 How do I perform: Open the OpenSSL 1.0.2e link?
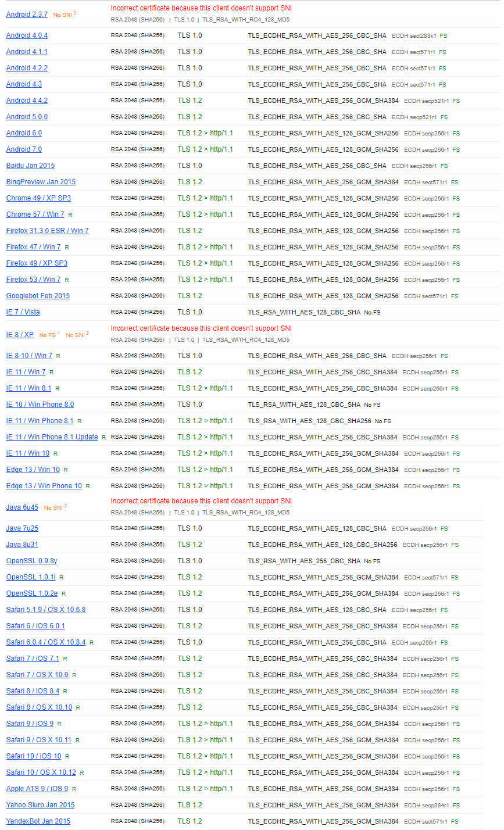point(32,593)
